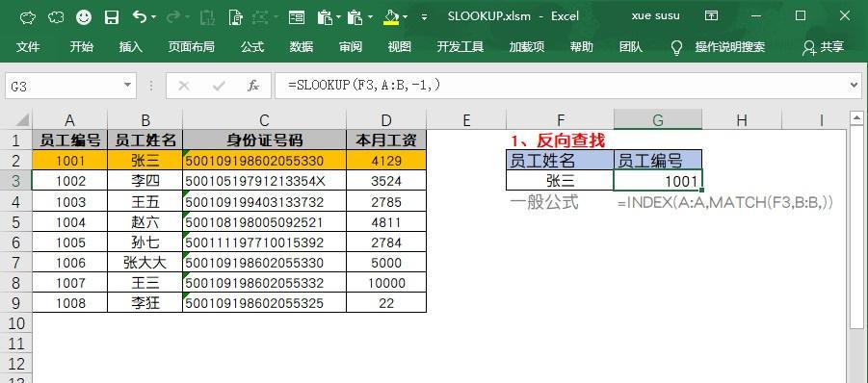Select column C header
This screenshot has height=383, width=868.
pyautogui.click(x=265, y=120)
